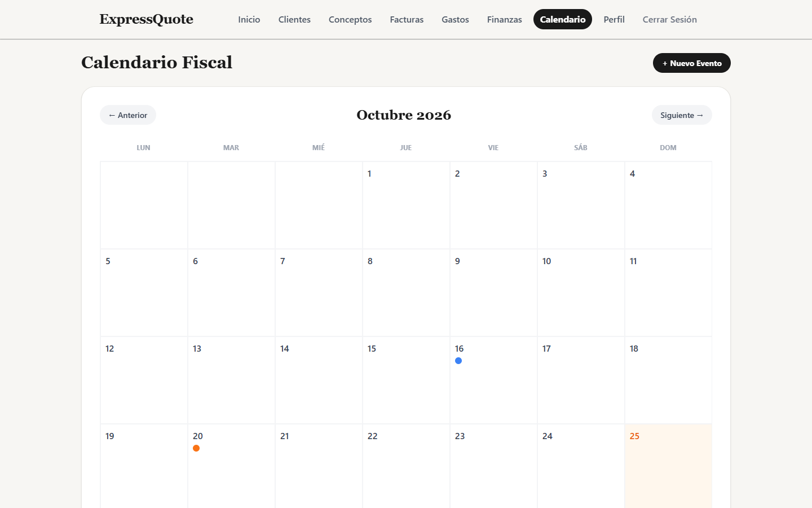Select day 14 cell
Image resolution: width=812 pixels, height=508 pixels.
click(x=319, y=380)
